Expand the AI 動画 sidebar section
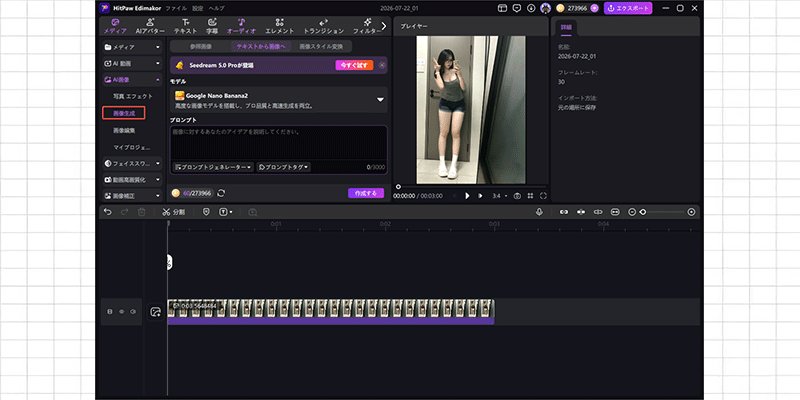The height and width of the screenshot is (400, 800). [x=132, y=63]
